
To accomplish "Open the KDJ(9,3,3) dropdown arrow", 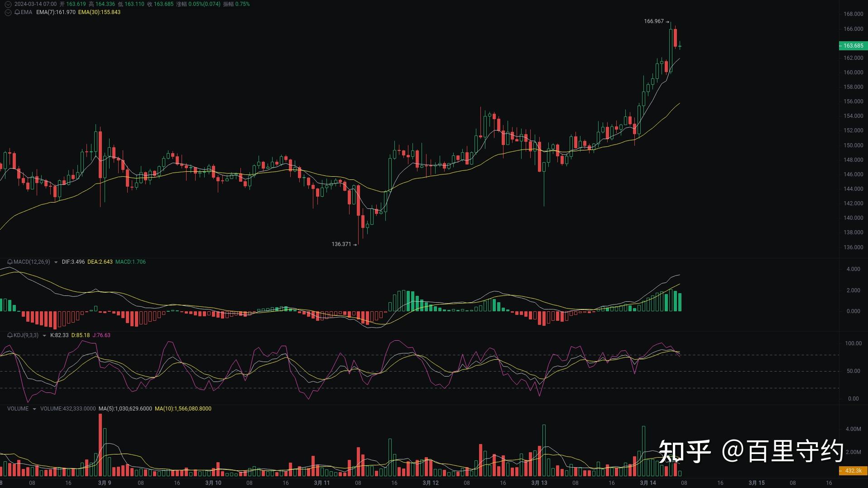I will (x=44, y=336).
